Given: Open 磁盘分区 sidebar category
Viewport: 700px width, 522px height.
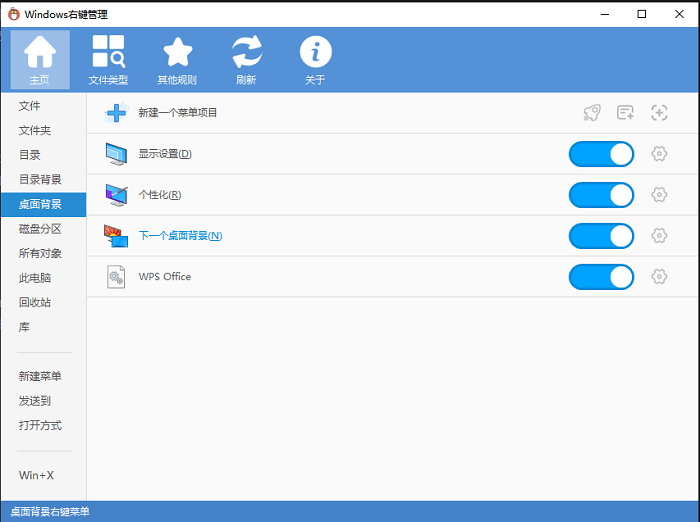Looking at the screenshot, I should (x=43, y=229).
